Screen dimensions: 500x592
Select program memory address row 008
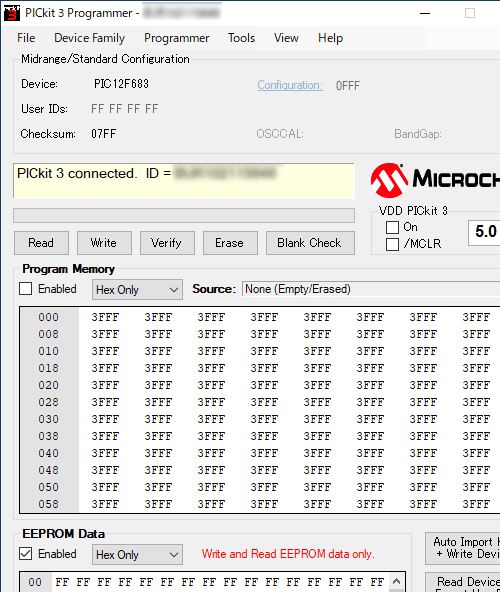point(49,334)
